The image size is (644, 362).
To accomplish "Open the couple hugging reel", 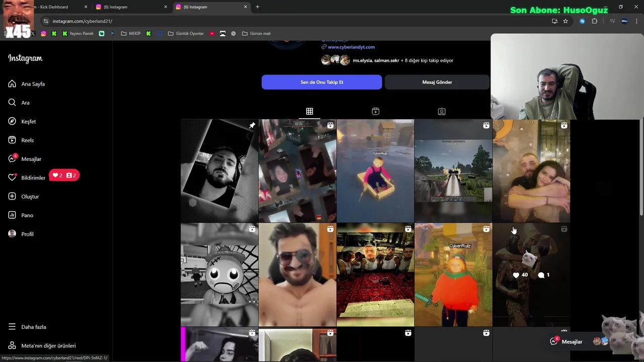I will pos(531,171).
